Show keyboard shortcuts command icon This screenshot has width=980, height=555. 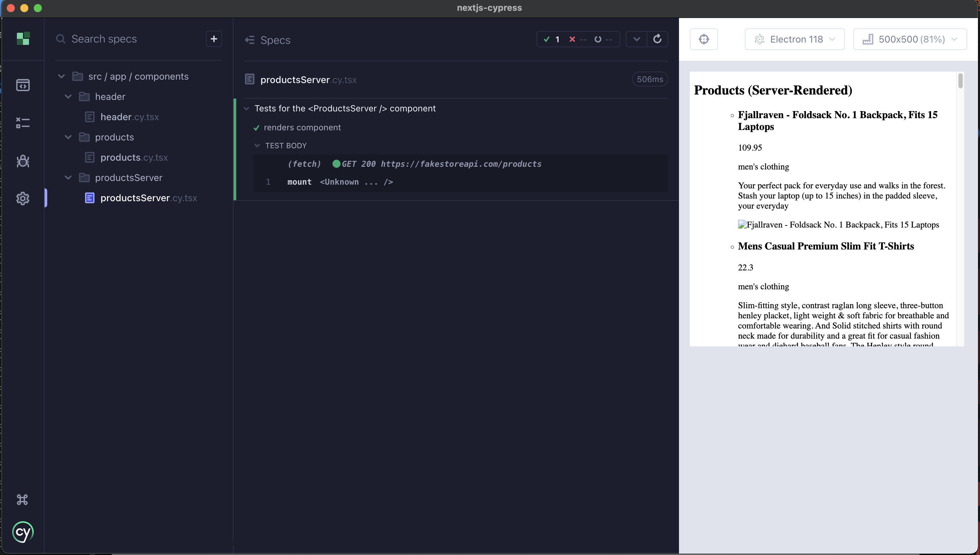pos(22,499)
